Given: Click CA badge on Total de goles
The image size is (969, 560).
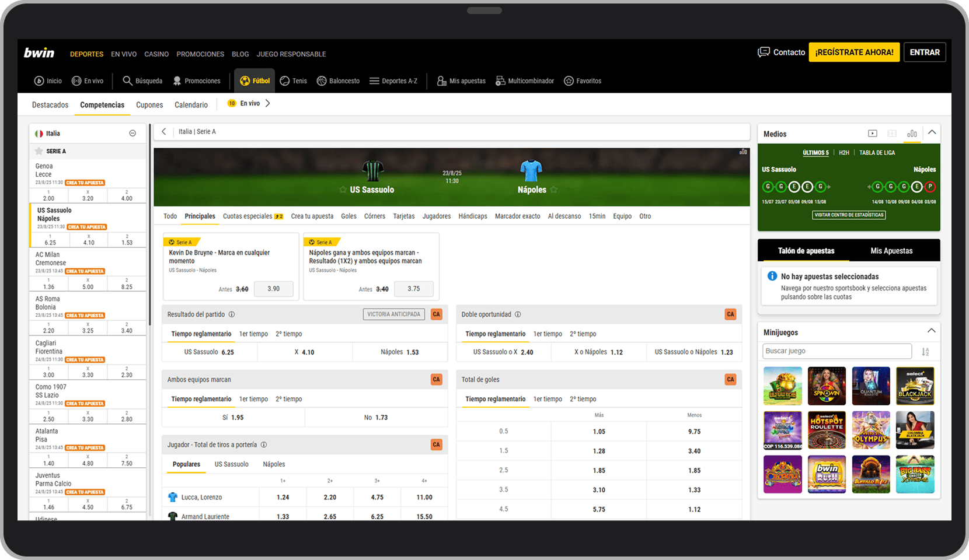Looking at the screenshot, I should 730,379.
